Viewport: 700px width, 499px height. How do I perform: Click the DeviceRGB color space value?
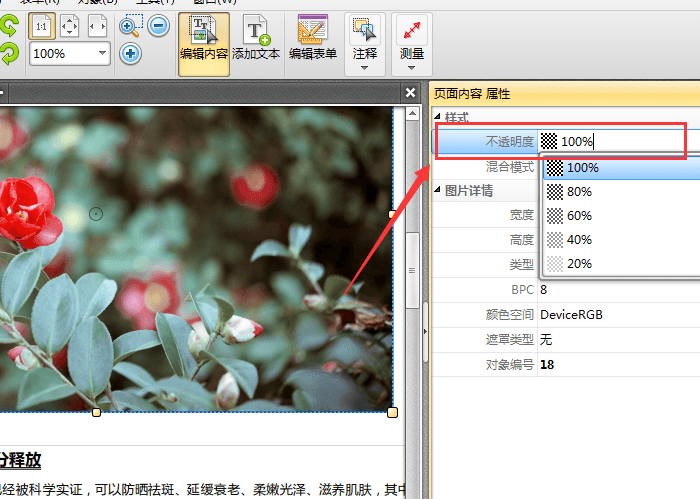point(571,315)
